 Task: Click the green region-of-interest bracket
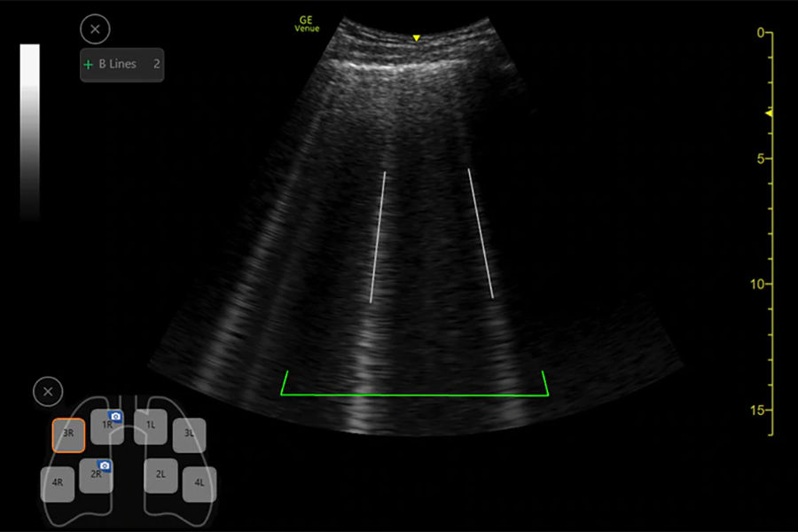(x=415, y=395)
